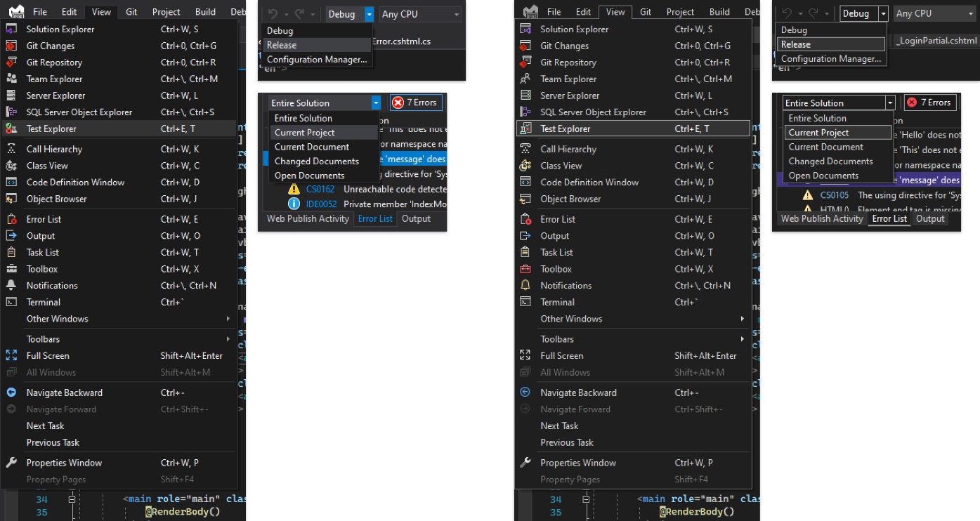Click Team Explorer icon in left View menu
Image resolution: width=980 pixels, height=521 pixels.
[x=11, y=79]
